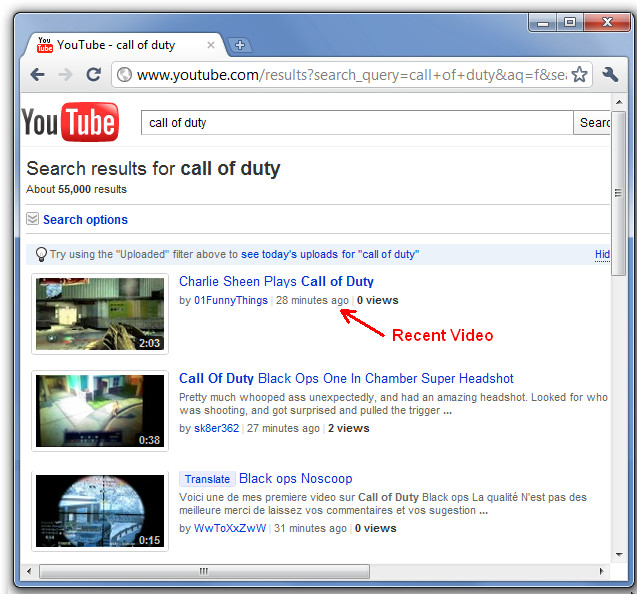Click the globe icon in address bar
The height and width of the screenshot is (594, 637).
coord(124,75)
